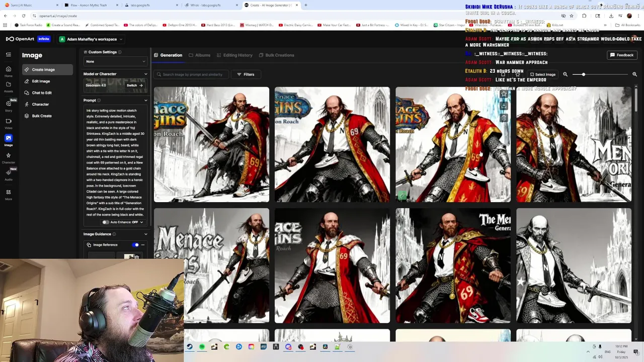Switch to the Generation tab

[168, 55]
